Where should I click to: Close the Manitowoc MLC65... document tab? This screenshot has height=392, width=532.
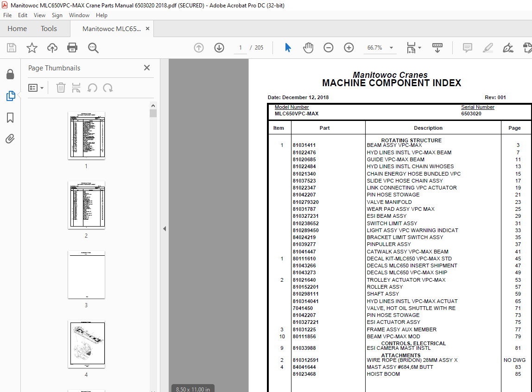pos(147,28)
